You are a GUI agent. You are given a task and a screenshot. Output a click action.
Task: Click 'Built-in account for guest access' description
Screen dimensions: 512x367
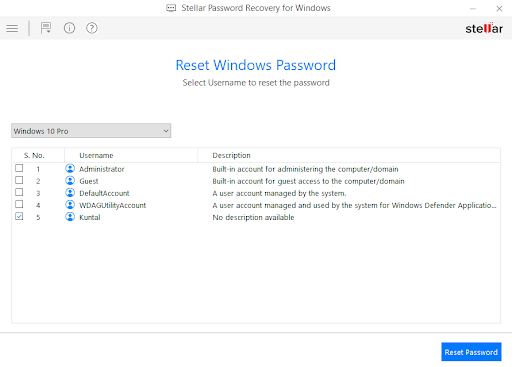[x=308, y=181]
